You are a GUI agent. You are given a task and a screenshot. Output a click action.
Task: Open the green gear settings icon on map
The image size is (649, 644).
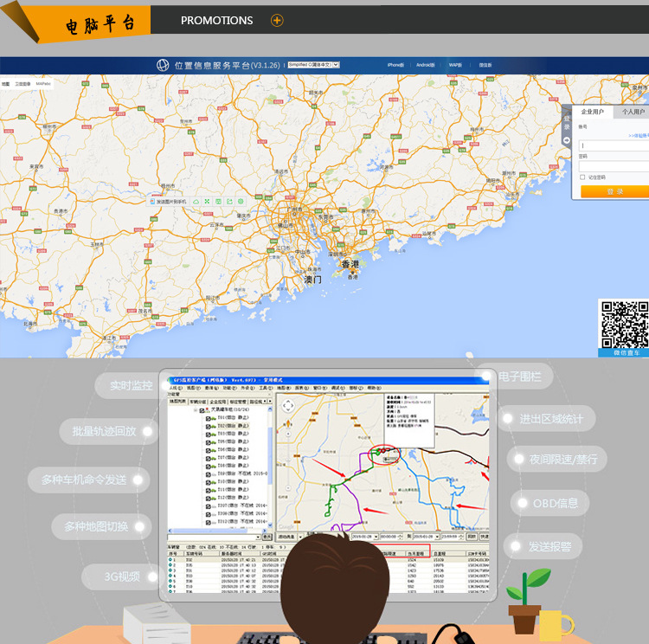tap(241, 201)
